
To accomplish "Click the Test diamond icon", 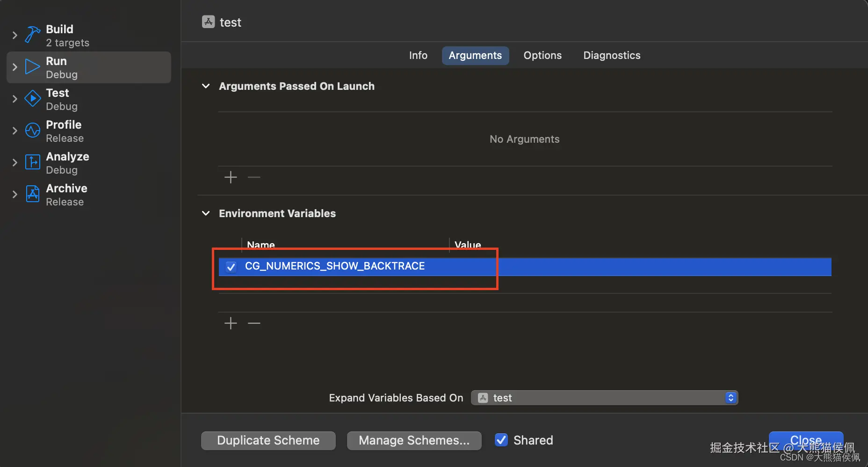I will click(x=32, y=99).
